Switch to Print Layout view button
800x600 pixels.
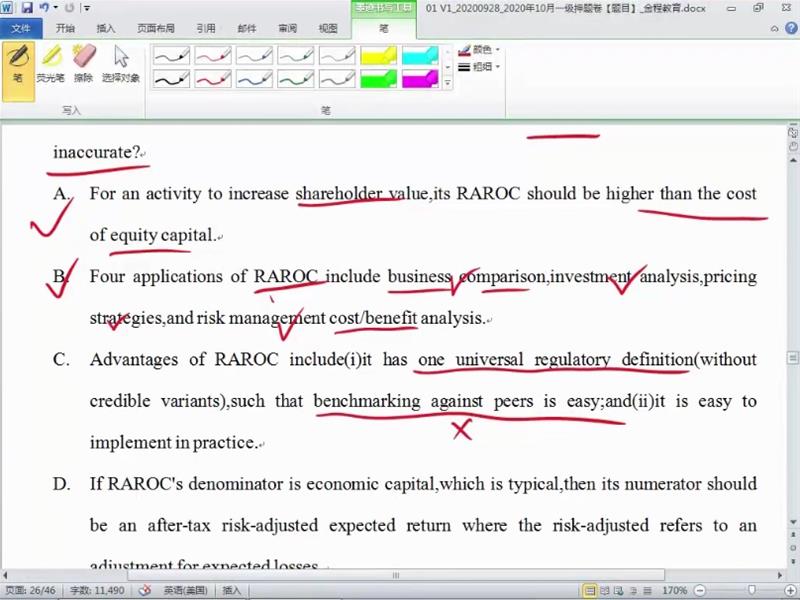coord(590,591)
